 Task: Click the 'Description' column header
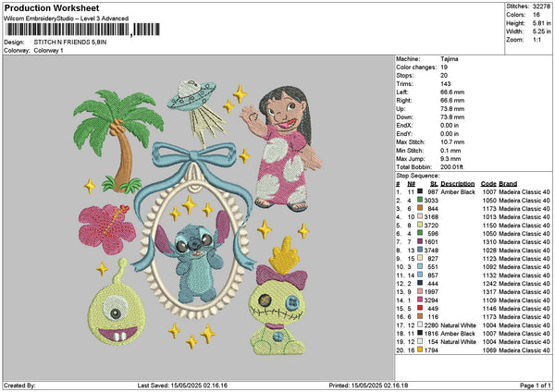(x=458, y=184)
